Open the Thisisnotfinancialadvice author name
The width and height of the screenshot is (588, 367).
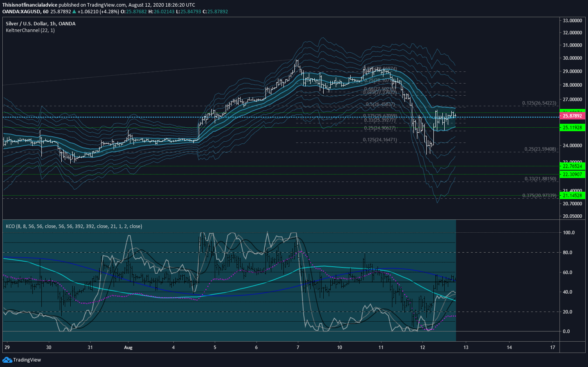[30, 5]
